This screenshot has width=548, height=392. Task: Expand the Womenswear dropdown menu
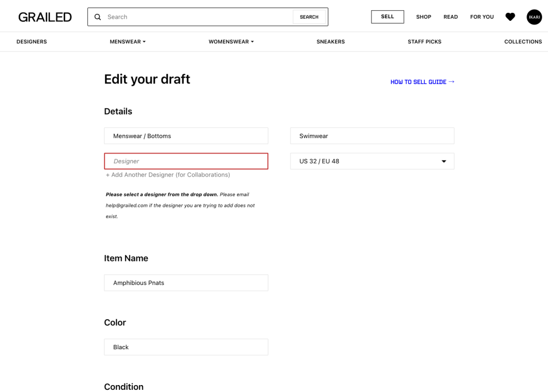coord(231,42)
